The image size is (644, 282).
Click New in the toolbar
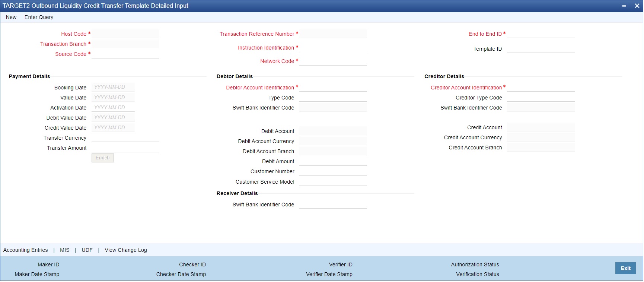11,17
